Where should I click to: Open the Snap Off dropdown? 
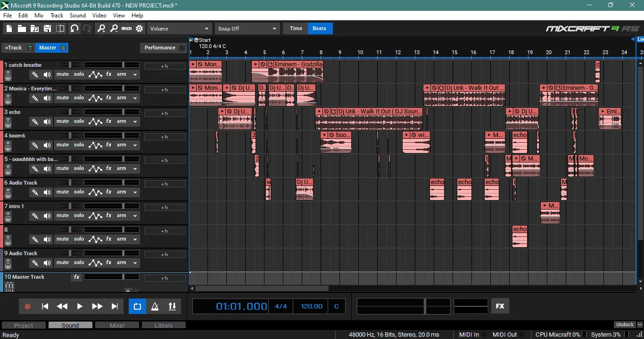248,29
